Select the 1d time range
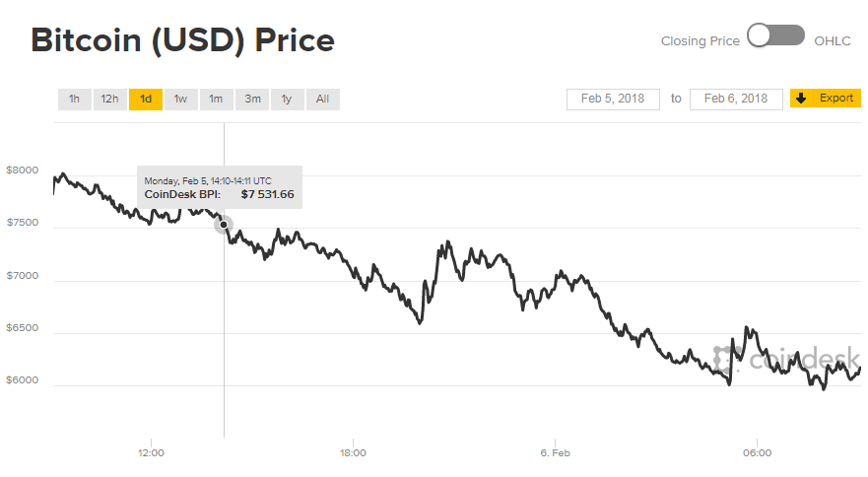 (145, 99)
